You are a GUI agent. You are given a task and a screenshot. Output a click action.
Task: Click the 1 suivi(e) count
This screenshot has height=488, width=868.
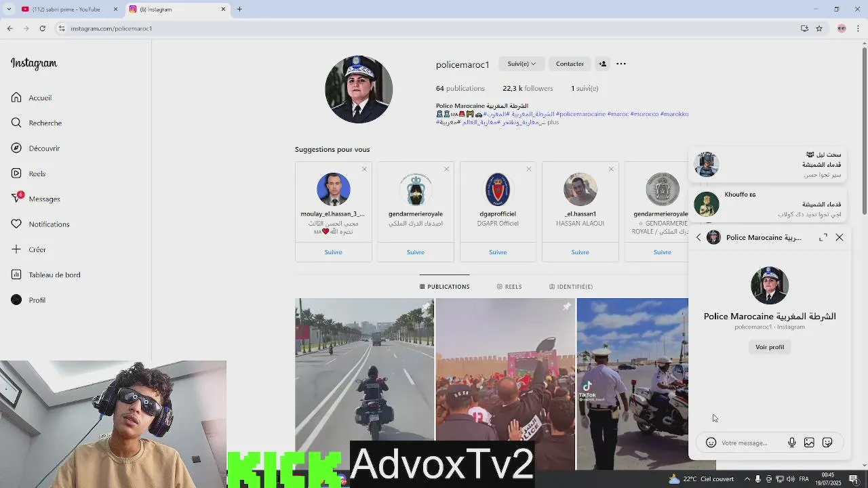click(x=585, y=88)
